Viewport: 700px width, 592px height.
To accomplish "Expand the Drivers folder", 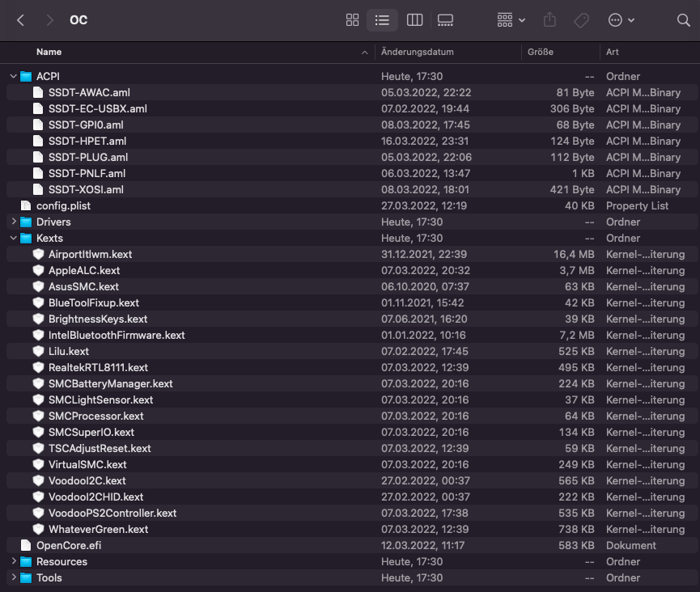I will point(14,222).
